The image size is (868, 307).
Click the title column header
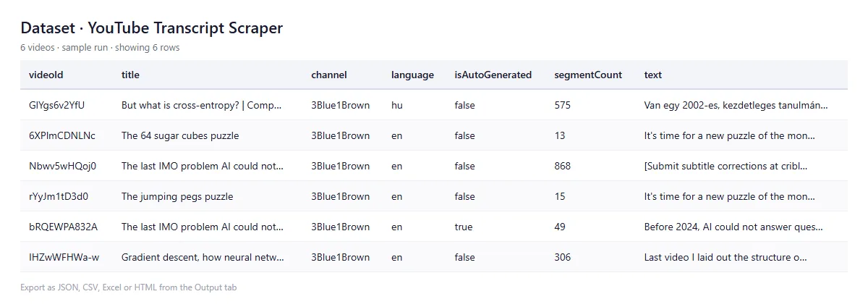coord(130,75)
